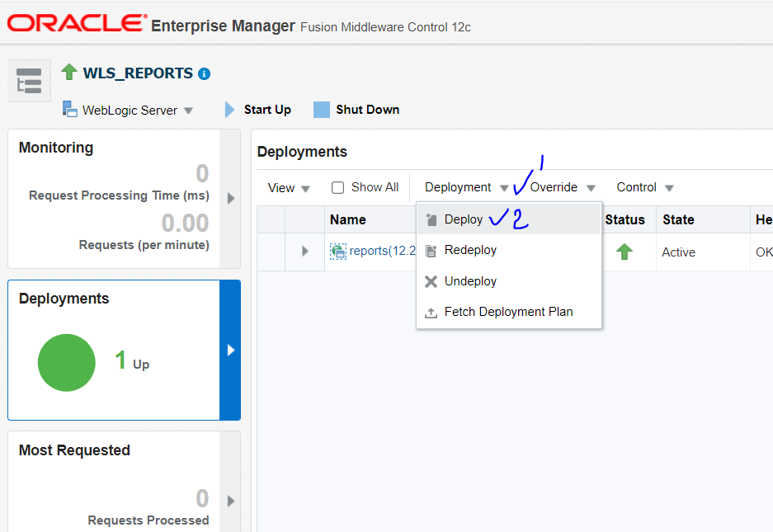Toggle the Show All checkbox
Image resolution: width=773 pixels, height=532 pixels.
pos(337,188)
